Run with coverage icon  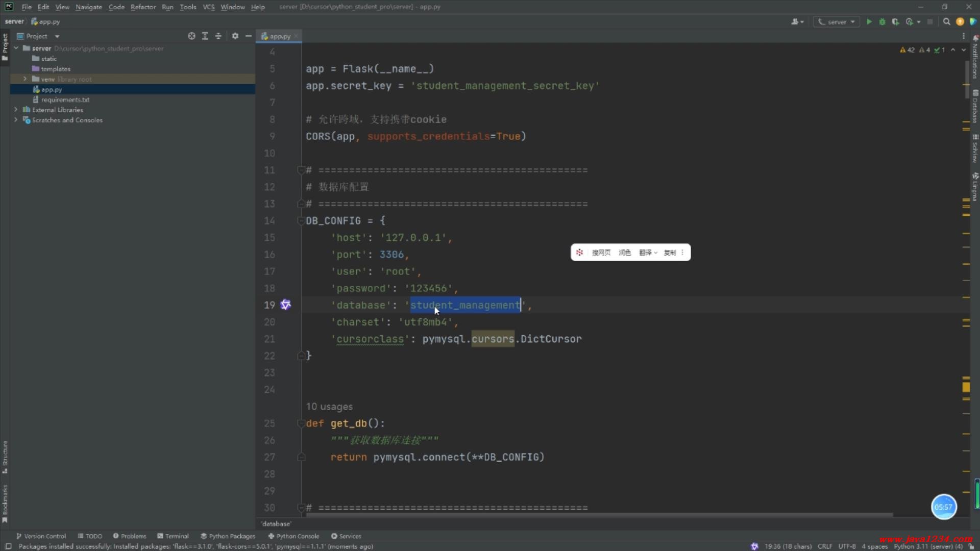(x=895, y=21)
